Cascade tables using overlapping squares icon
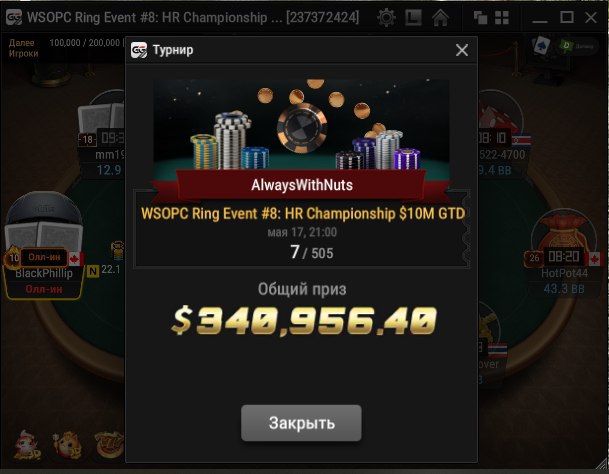609x474 pixels. click(480, 17)
